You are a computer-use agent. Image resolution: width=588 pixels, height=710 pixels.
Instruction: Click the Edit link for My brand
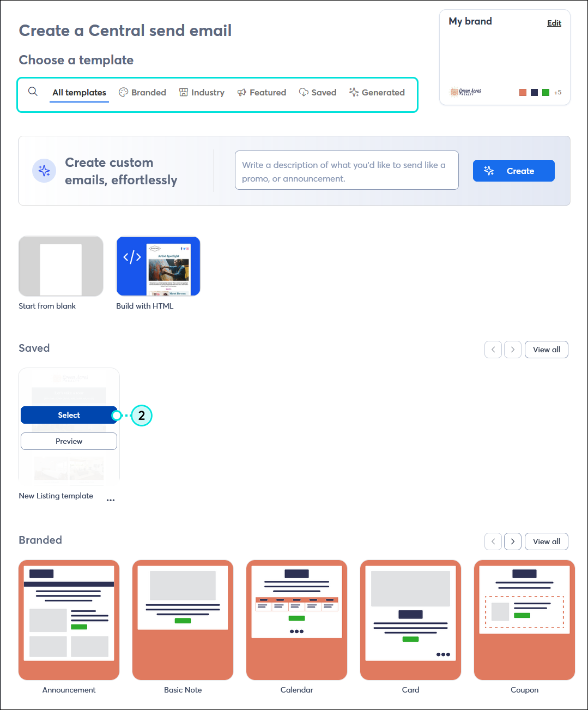tap(554, 23)
